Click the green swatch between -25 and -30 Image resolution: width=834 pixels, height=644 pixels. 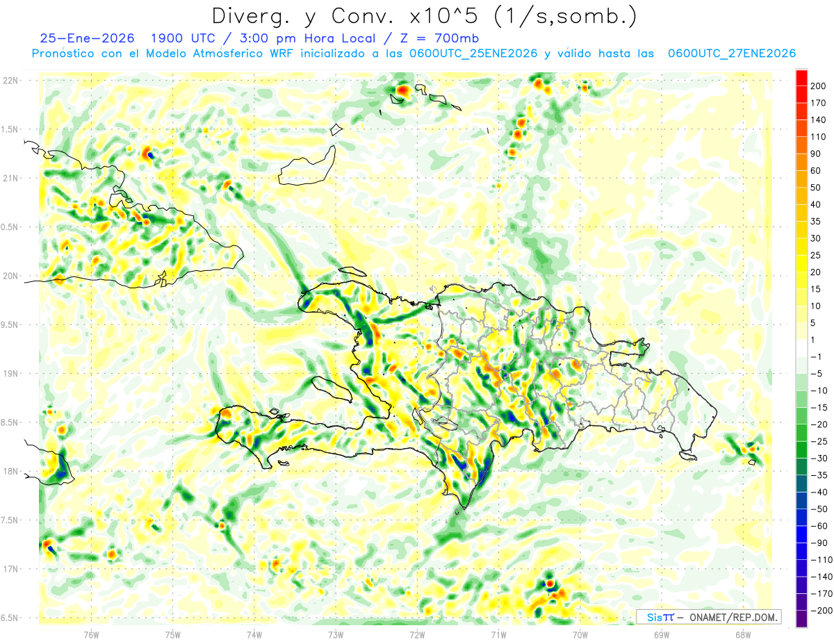pos(802,449)
